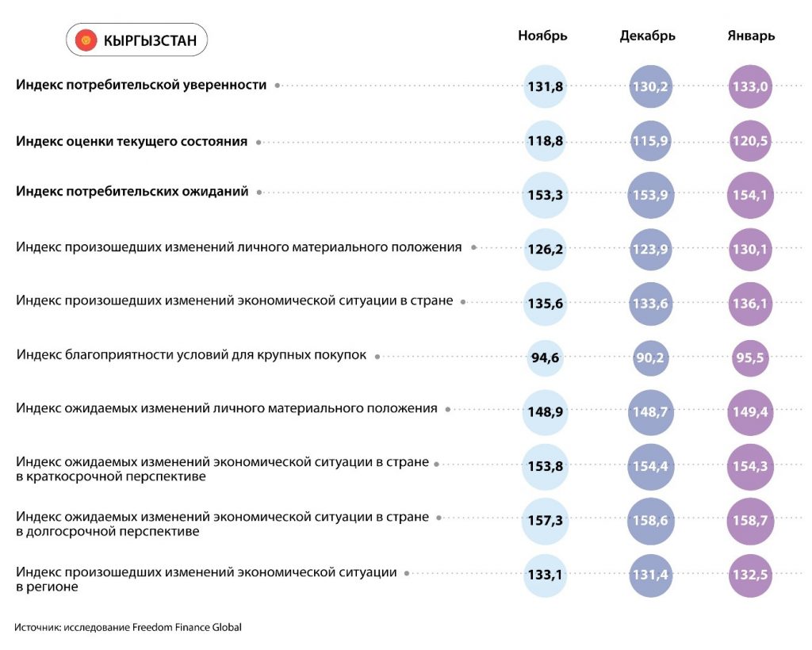Image resolution: width=812 pixels, height=650 pixels.
Task: Click the 153,3 November expectations bubble
Action: [x=545, y=194]
